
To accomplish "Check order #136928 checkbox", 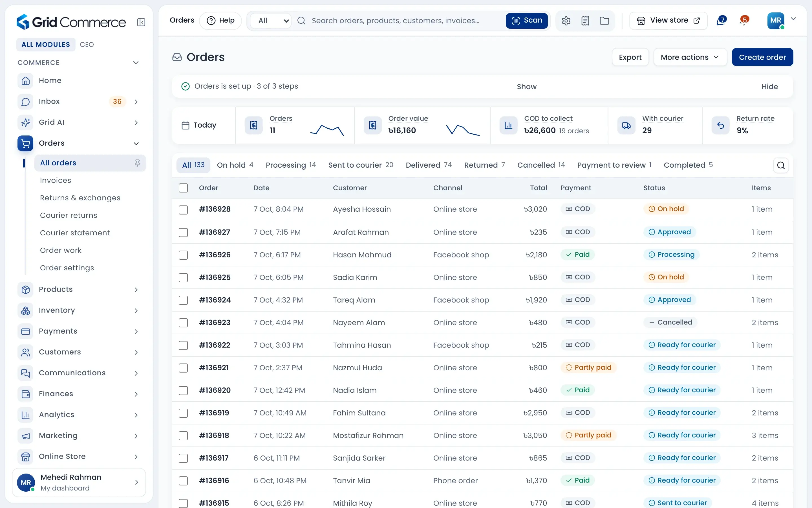I will tap(183, 210).
